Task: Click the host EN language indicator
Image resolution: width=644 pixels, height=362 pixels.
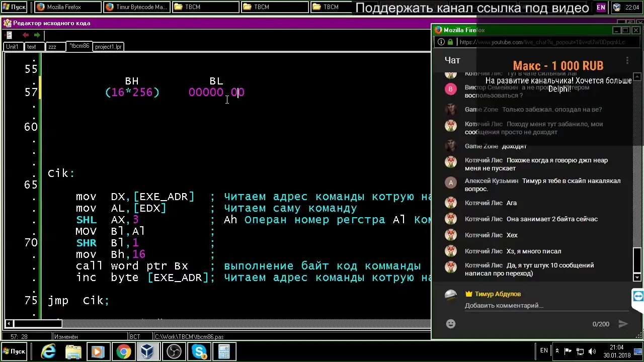Action: (x=544, y=350)
